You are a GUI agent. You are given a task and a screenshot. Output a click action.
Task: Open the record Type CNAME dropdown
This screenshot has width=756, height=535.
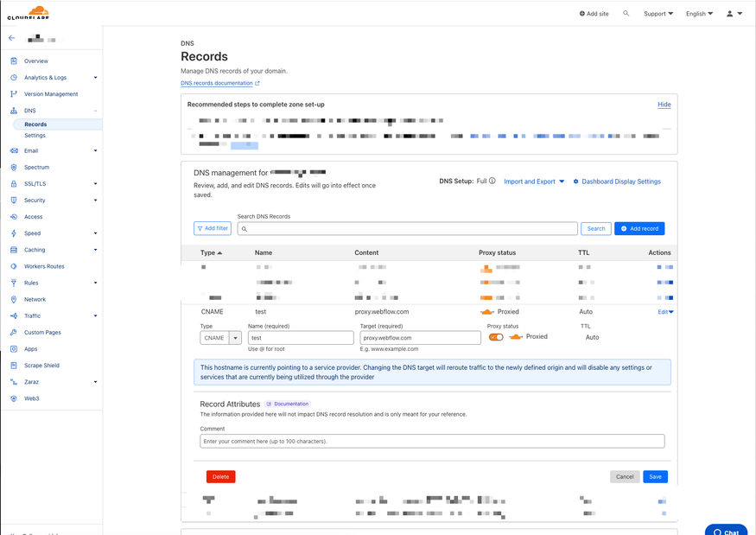235,338
